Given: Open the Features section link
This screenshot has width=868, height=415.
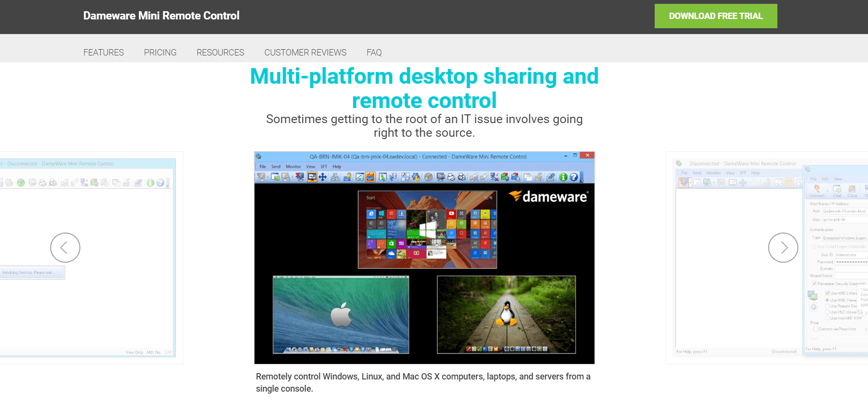Looking at the screenshot, I should [103, 52].
